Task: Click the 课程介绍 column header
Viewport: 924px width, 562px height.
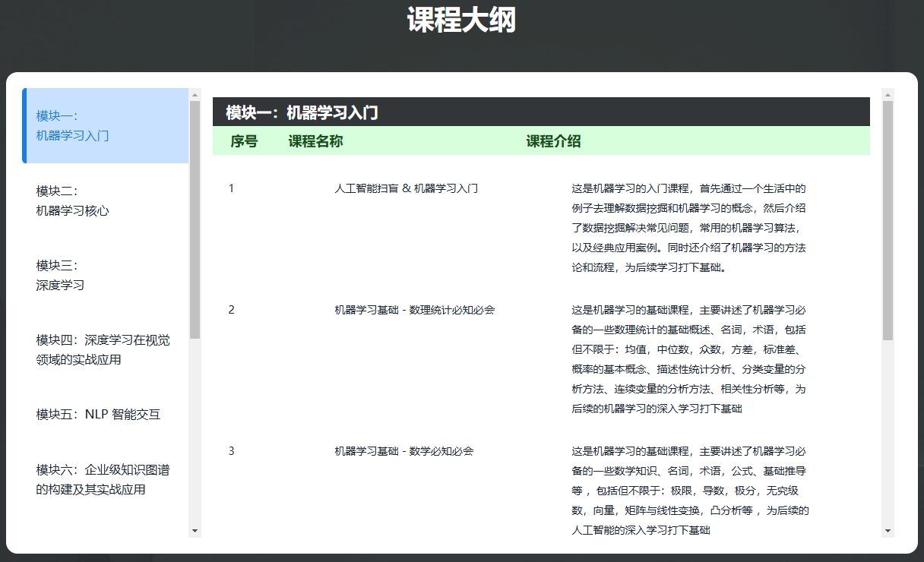Action: coord(553,141)
